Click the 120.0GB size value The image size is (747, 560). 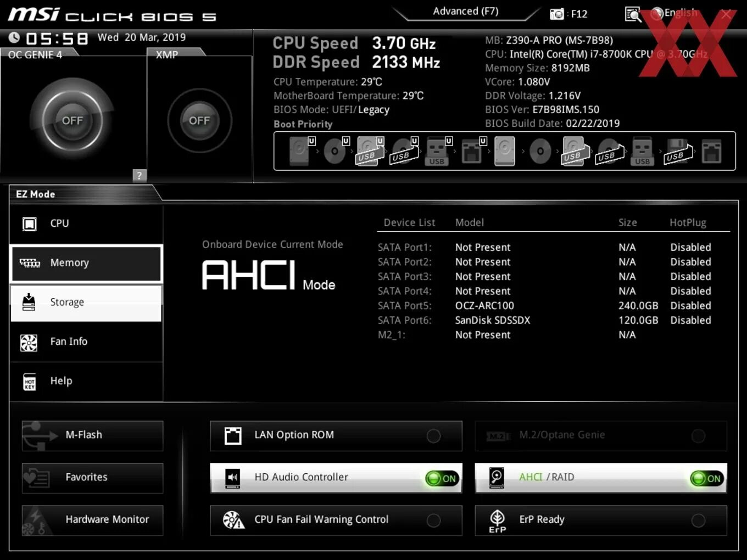coord(638,320)
